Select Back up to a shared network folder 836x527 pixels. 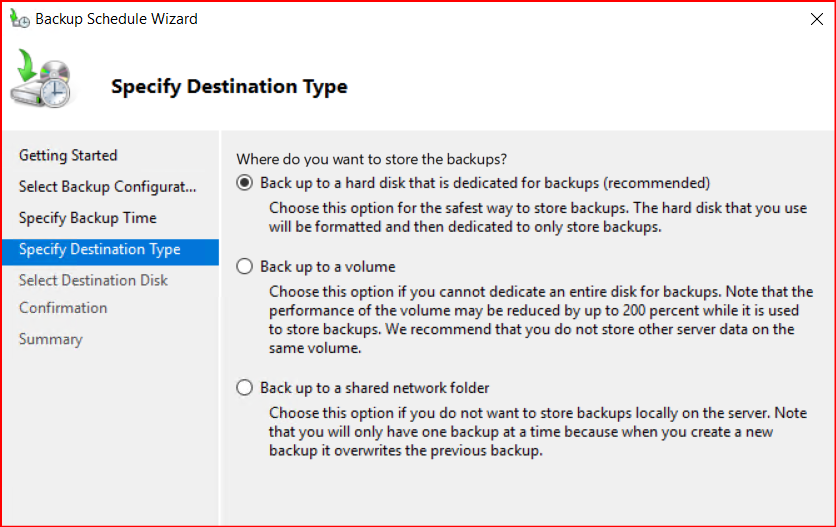tap(245, 388)
